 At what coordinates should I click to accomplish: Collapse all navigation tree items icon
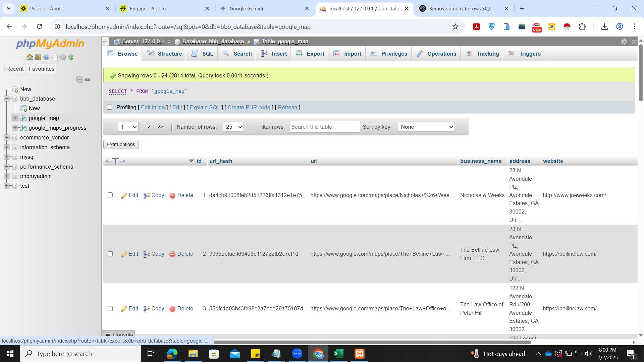[x=79, y=79]
